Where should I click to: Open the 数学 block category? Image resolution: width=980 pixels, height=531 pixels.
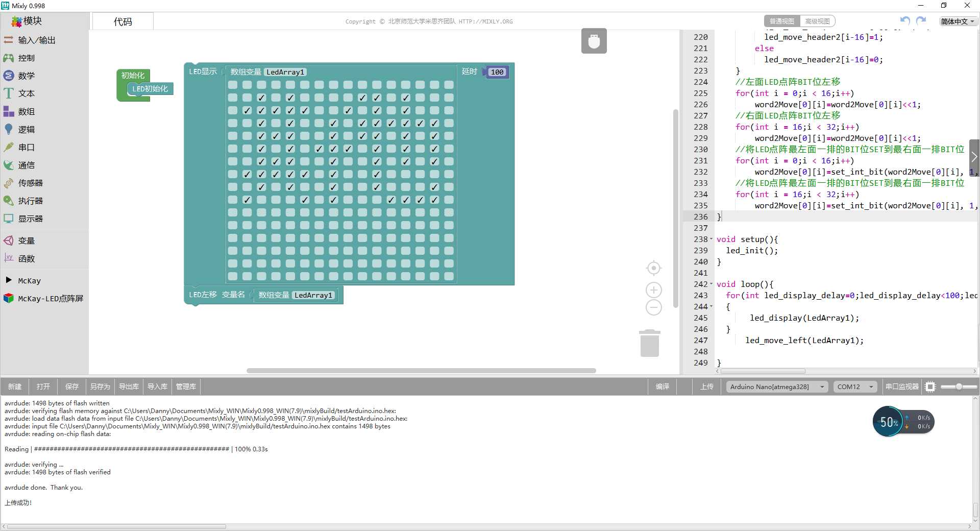click(27, 76)
